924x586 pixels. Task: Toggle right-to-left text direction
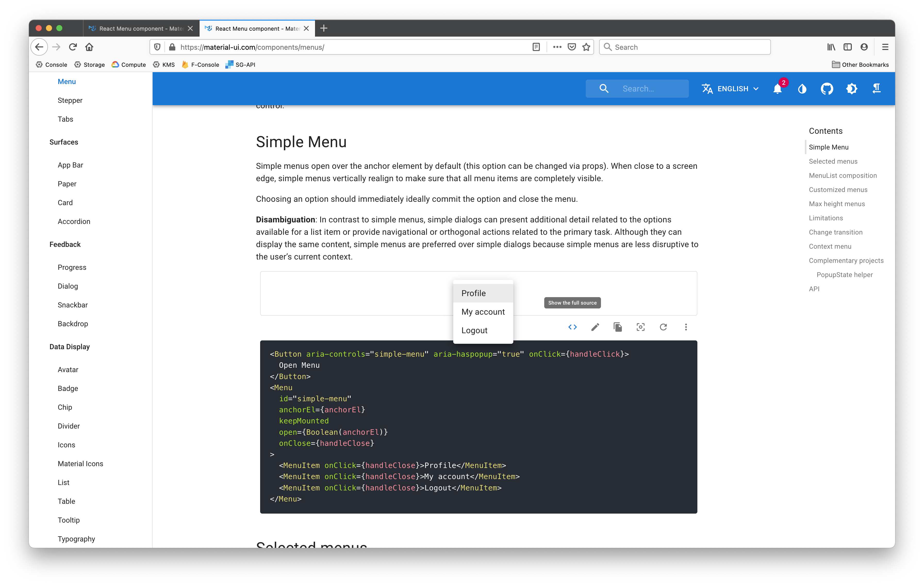pyautogui.click(x=876, y=89)
